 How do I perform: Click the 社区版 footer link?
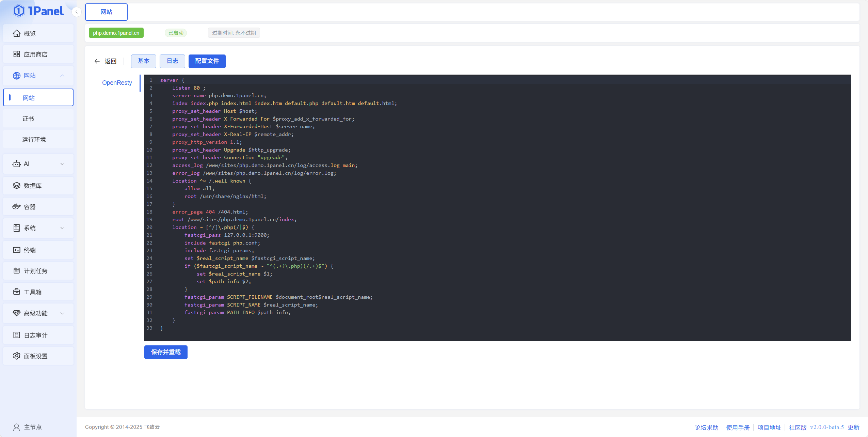798,427
